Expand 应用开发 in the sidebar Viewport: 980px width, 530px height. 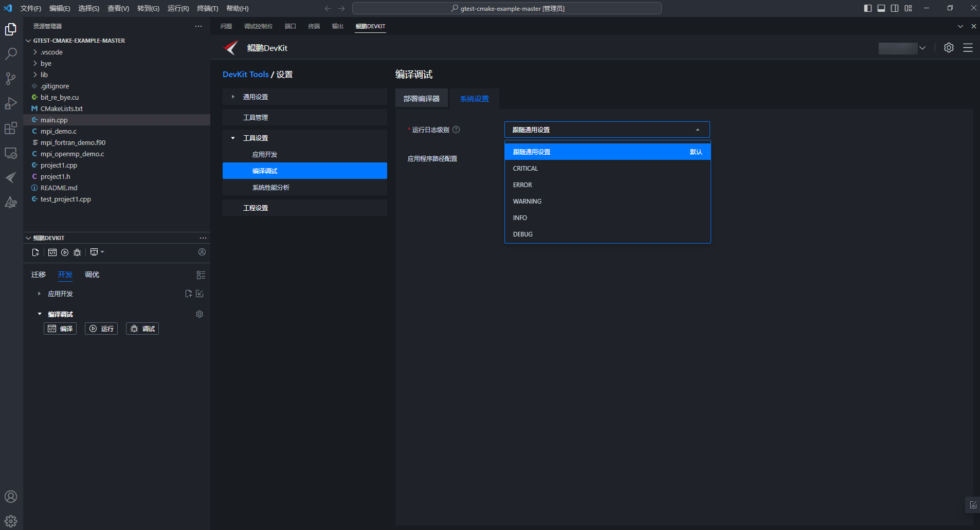39,294
